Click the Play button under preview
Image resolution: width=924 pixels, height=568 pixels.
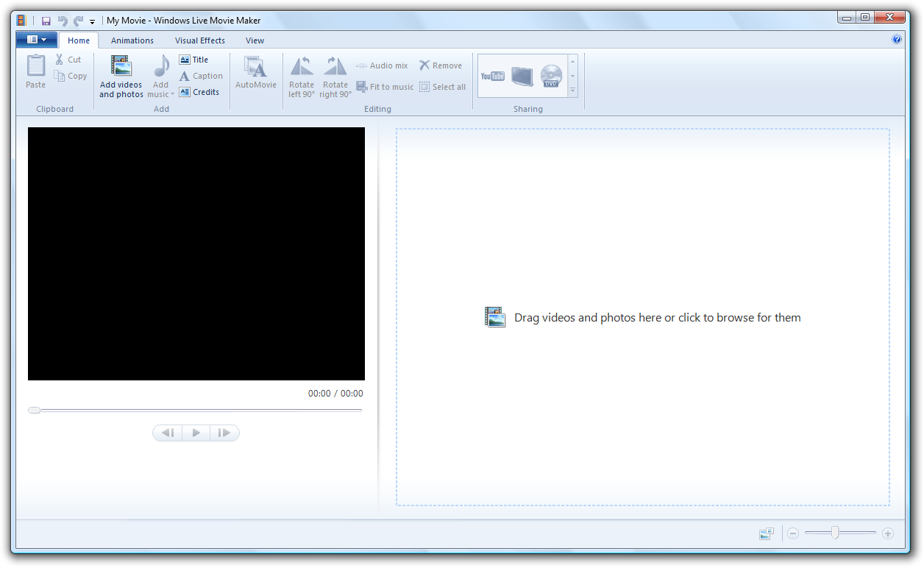196,433
